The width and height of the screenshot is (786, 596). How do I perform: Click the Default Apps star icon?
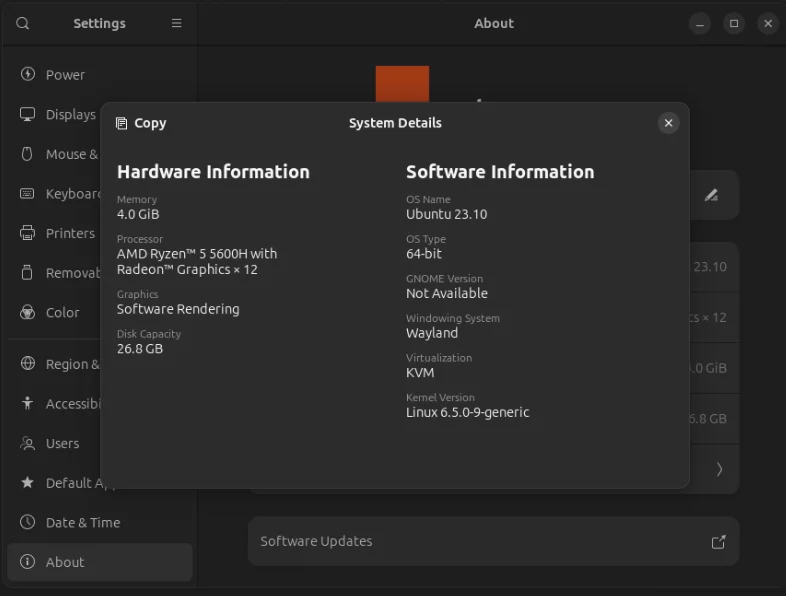28,482
